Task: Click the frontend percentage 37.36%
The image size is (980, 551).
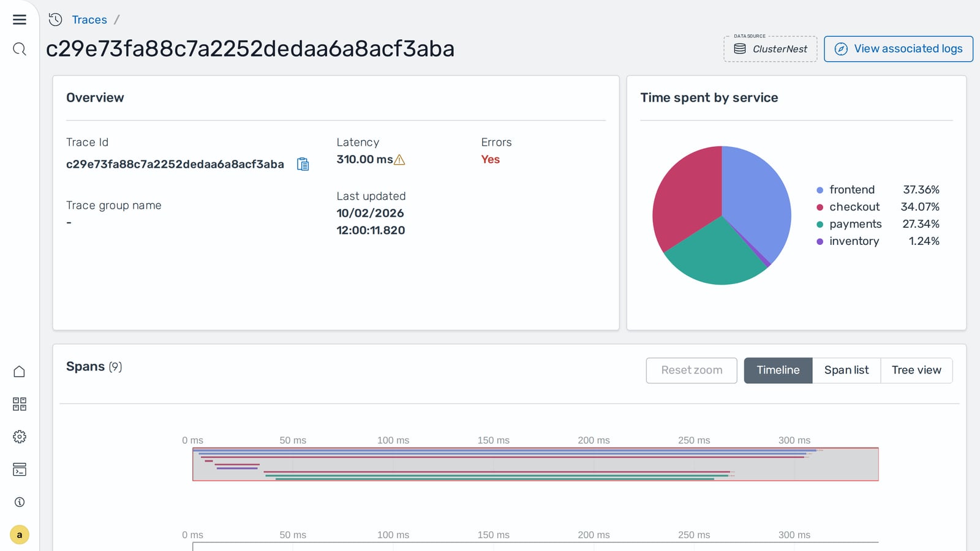Action: click(x=921, y=190)
